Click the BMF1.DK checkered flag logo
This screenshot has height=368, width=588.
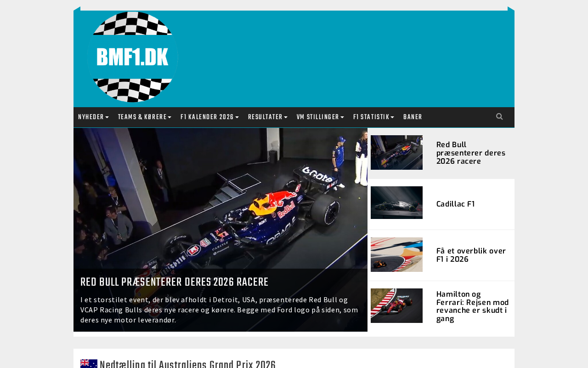pos(132,57)
